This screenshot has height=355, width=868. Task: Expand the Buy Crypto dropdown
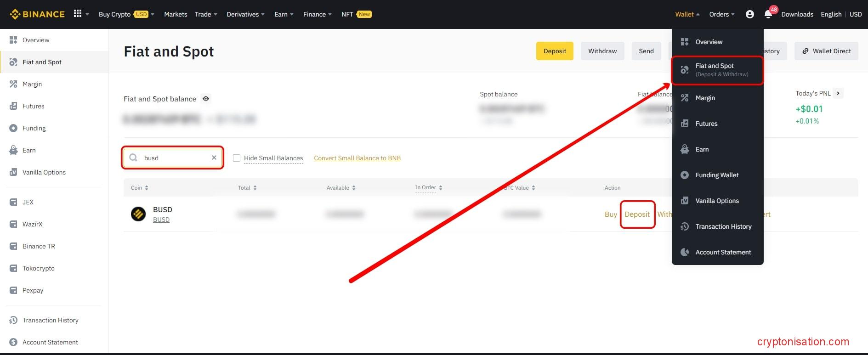[126, 14]
